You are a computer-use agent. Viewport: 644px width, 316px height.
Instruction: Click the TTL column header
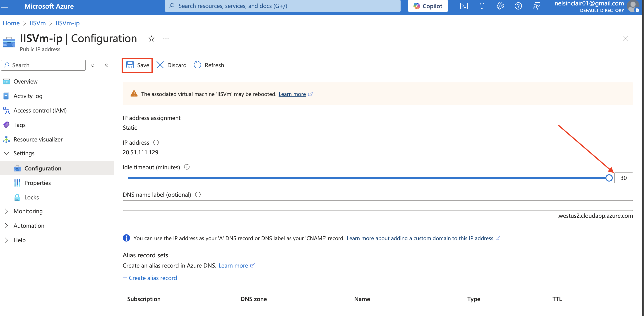(557, 299)
